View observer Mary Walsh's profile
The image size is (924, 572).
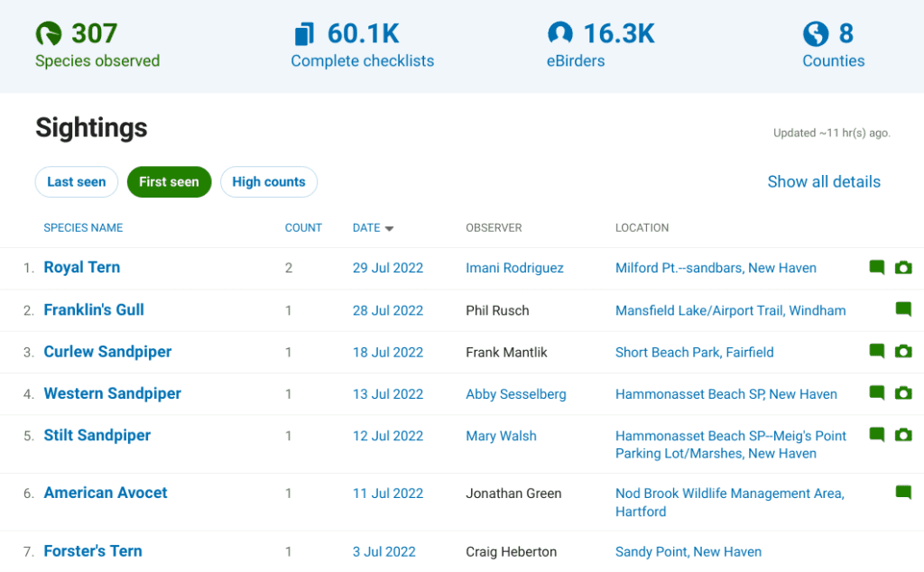pyautogui.click(x=501, y=436)
